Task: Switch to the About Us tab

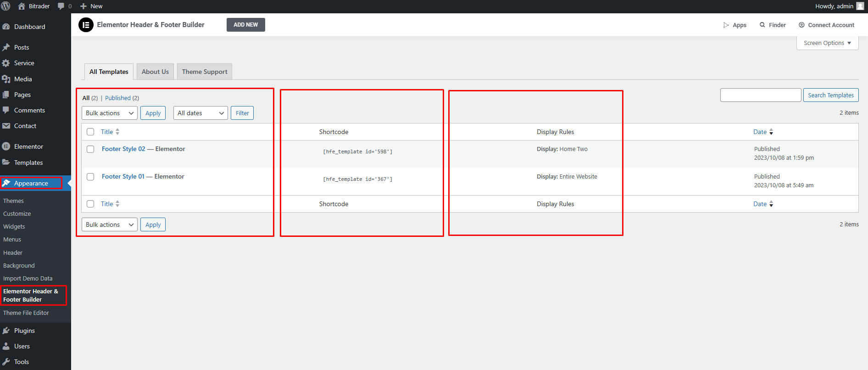Action: 155,72
